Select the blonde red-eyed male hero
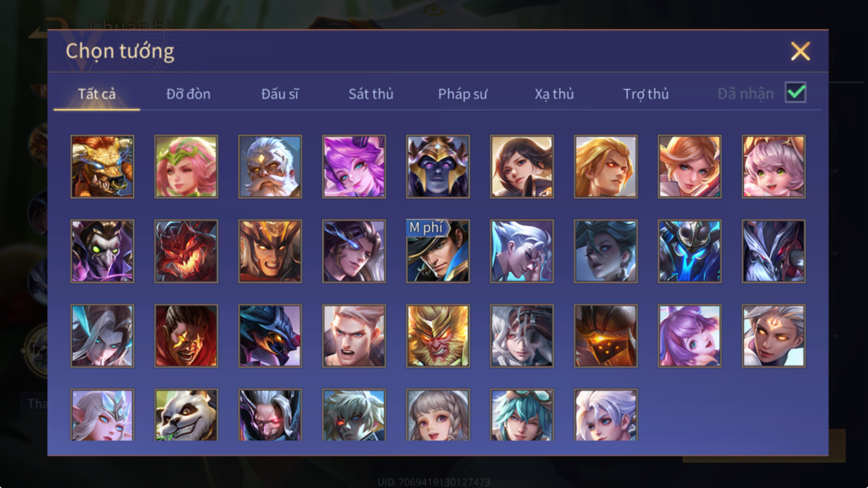 606,166
